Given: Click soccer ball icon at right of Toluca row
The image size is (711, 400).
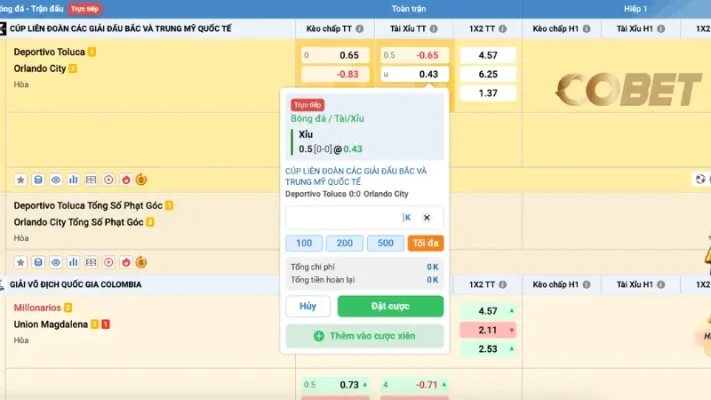Looking at the screenshot, I should 700,179.
